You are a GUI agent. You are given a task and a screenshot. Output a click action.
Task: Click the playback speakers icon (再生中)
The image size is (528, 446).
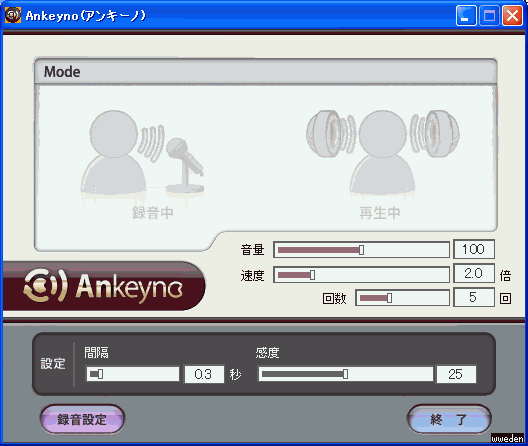[x=383, y=154]
